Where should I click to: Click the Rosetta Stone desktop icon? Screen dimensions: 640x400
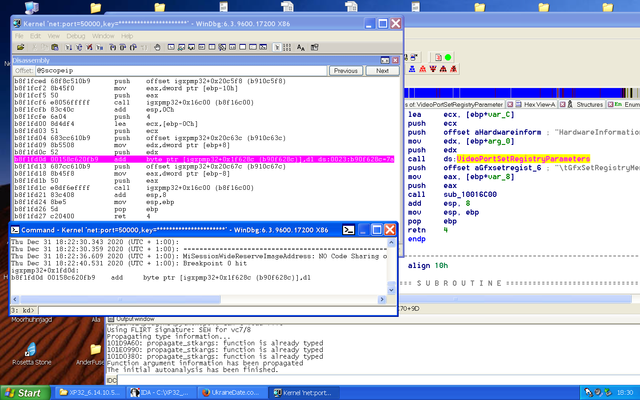31,353
